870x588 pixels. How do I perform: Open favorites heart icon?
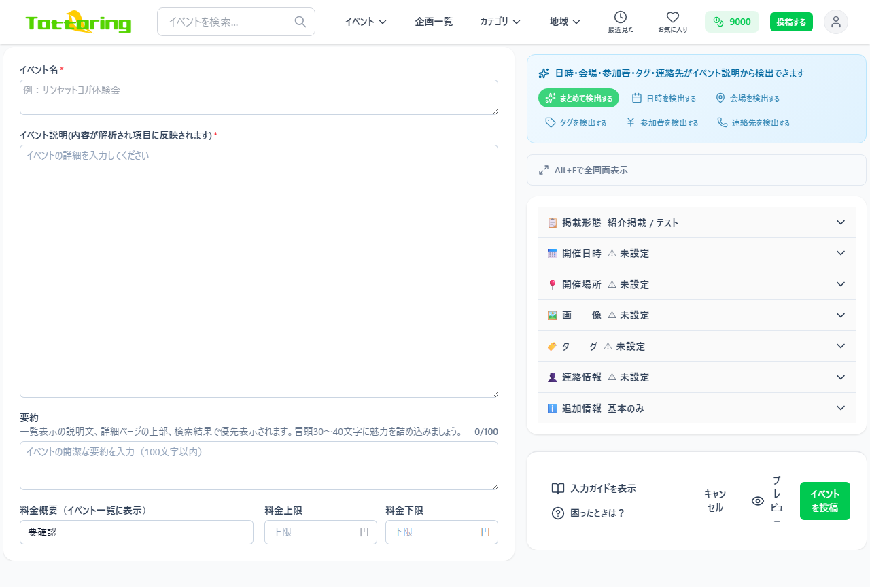click(673, 17)
